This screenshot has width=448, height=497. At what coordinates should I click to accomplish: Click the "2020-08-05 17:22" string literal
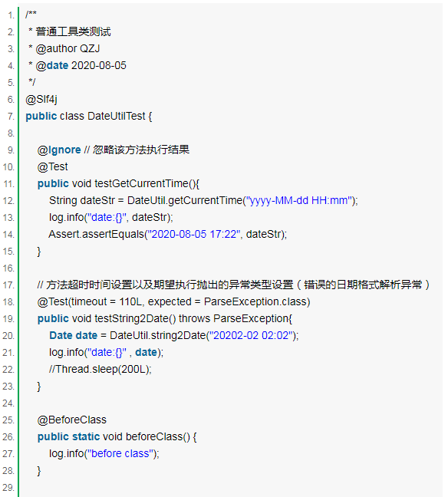(194, 234)
